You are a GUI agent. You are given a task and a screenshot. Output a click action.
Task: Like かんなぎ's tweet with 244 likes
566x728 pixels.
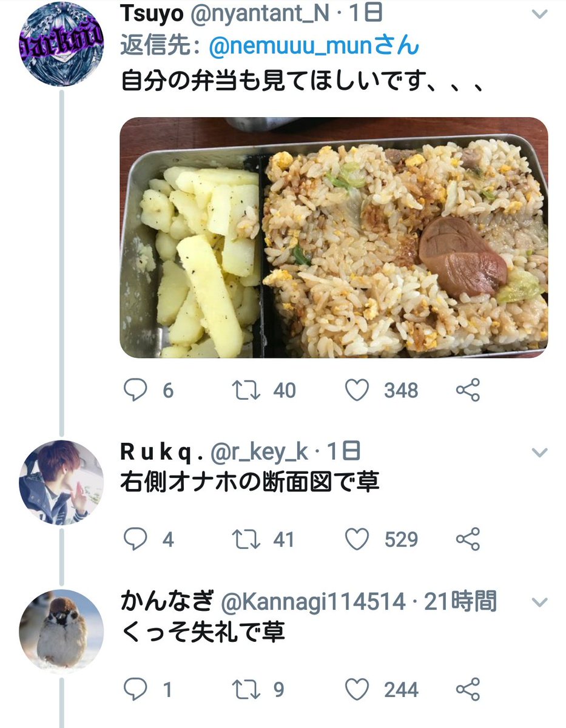pos(357,689)
